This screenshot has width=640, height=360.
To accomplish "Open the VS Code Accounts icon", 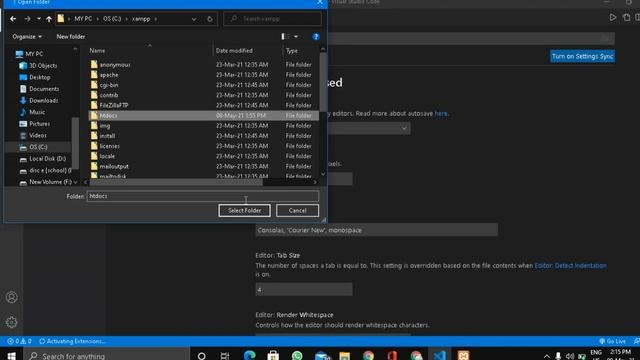I will (x=11, y=297).
